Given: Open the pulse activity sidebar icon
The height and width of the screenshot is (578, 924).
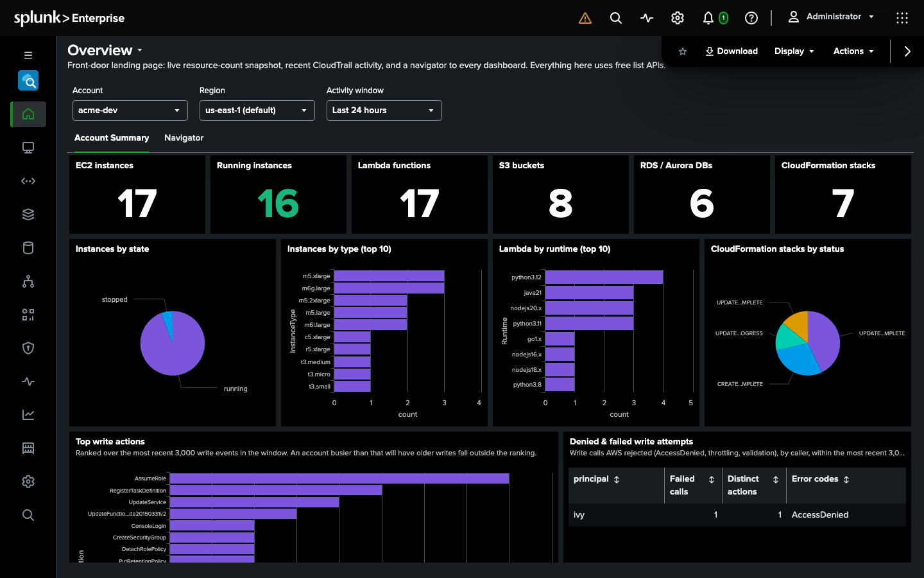Looking at the screenshot, I should tap(28, 381).
